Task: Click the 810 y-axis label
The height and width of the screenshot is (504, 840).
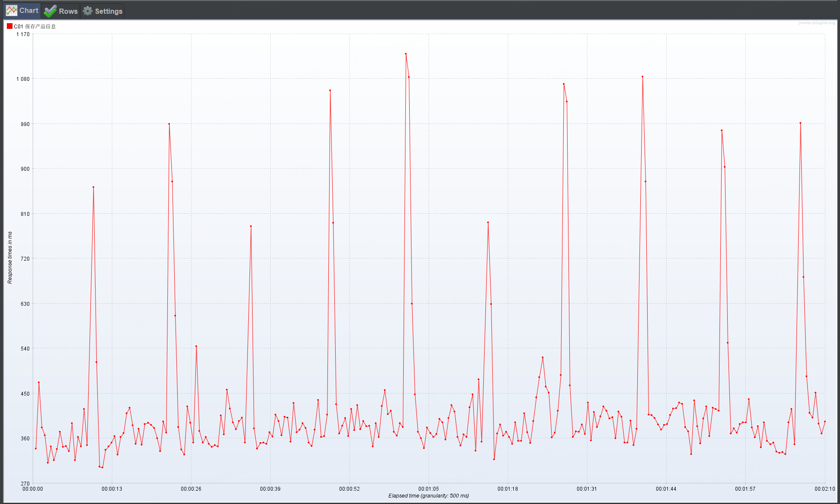Action: coord(25,214)
